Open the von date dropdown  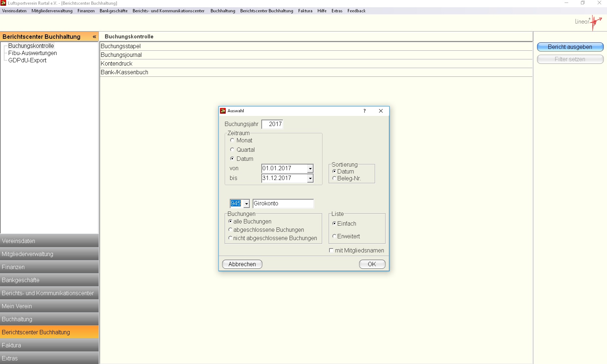tap(310, 168)
